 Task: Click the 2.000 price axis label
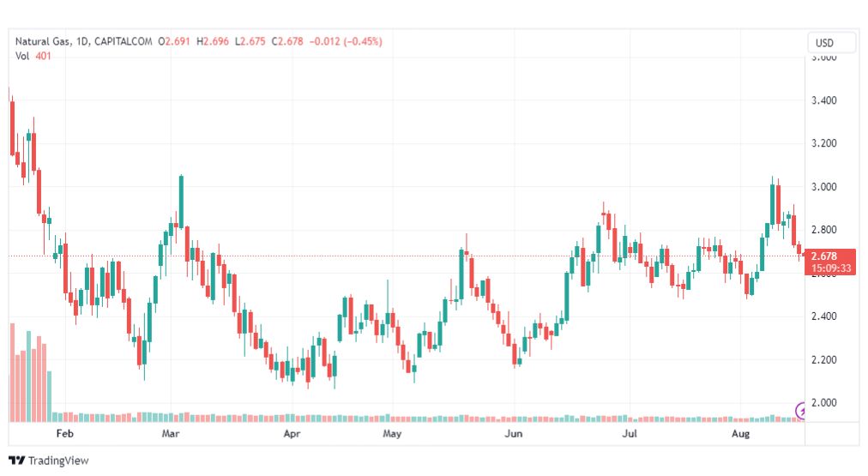823,403
